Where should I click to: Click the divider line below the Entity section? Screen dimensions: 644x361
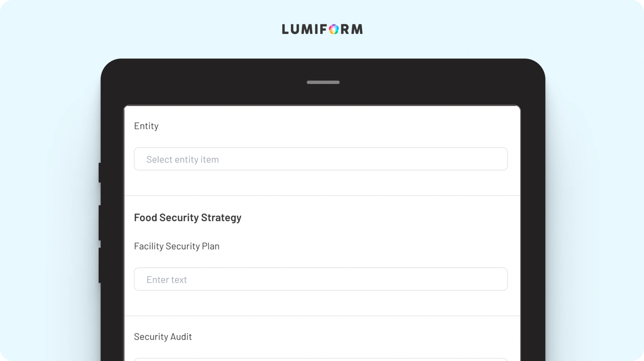coord(322,196)
